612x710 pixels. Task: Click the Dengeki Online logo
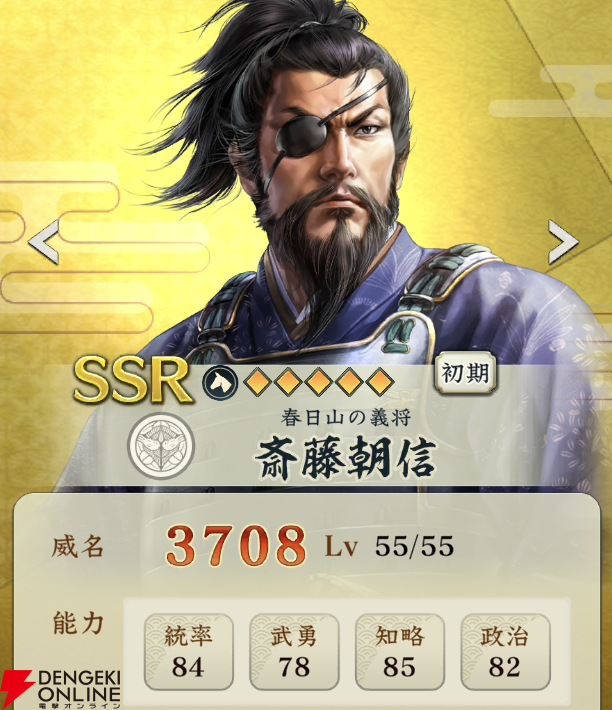coord(61,689)
